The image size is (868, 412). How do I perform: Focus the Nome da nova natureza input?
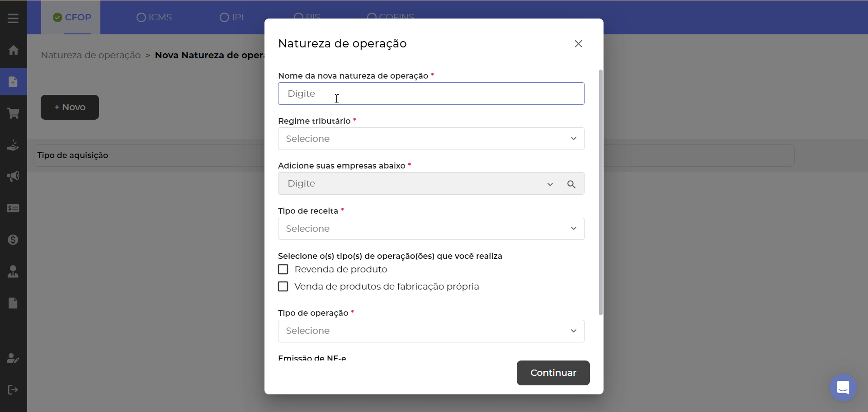[x=431, y=94]
